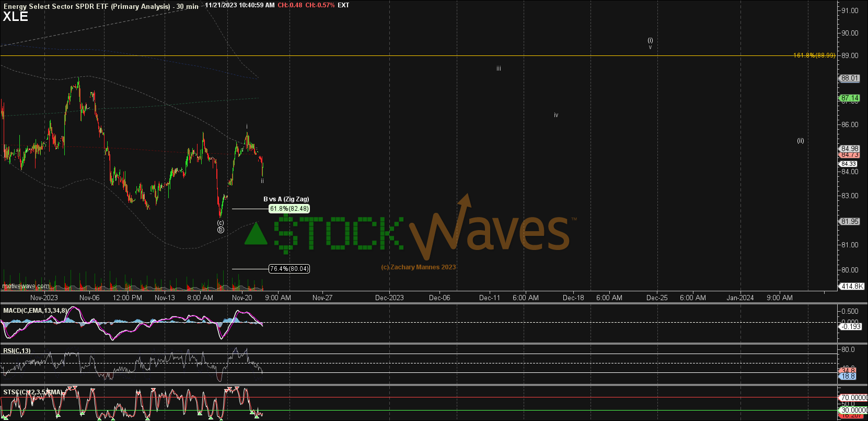This screenshot has width=868, height=421.
Task: Click the (i) wave projection label
Action: pyautogui.click(x=650, y=40)
